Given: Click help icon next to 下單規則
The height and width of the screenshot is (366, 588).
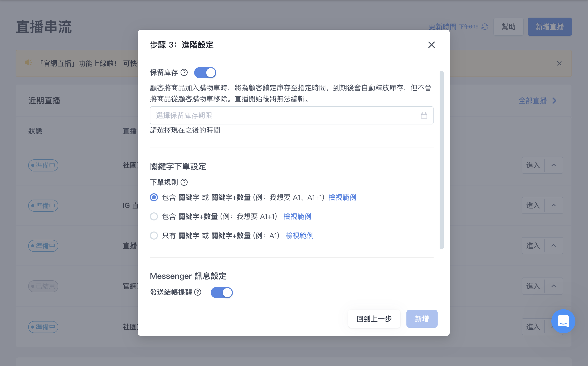Looking at the screenshot, I should (x=184, y=182).
